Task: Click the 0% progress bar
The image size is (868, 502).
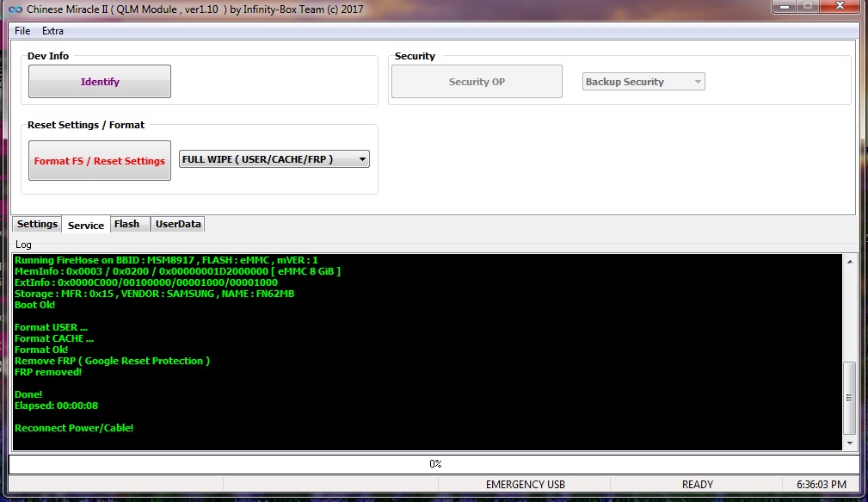Action: click(x=434, y=464)
